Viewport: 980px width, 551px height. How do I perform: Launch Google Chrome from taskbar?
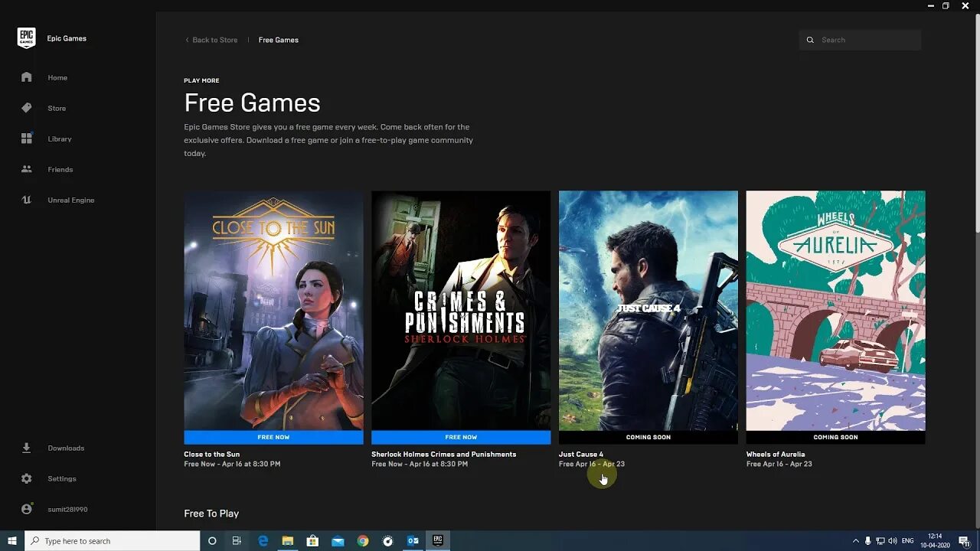coord(363,541)
